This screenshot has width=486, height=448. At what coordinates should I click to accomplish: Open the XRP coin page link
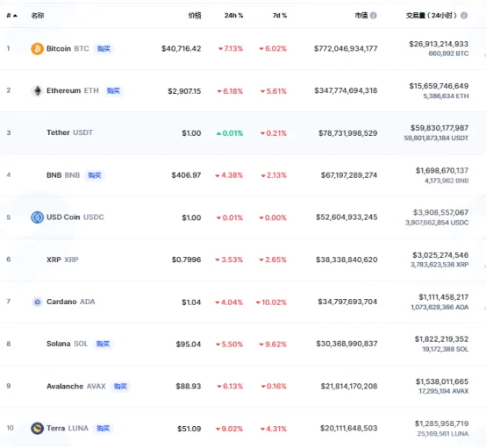(62, 260)
